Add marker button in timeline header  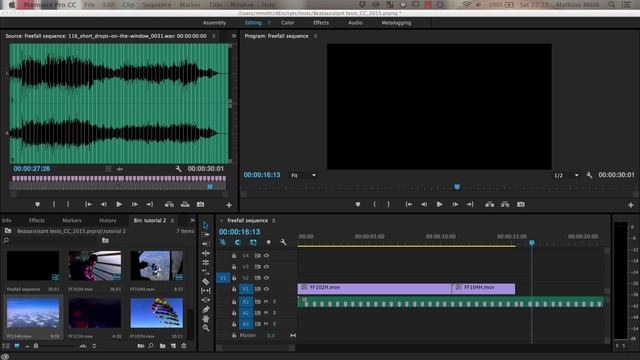point(268,242)
